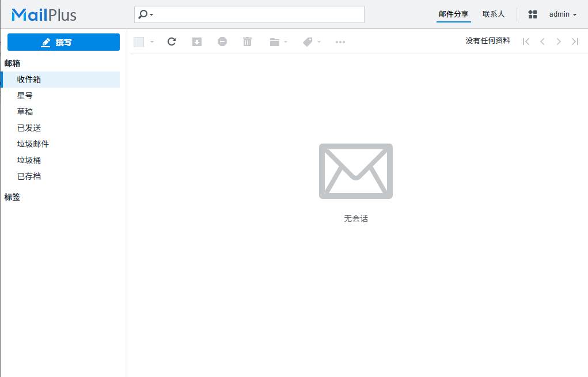Switch to the 邮件分享 tab

click(x=453, y=14)
